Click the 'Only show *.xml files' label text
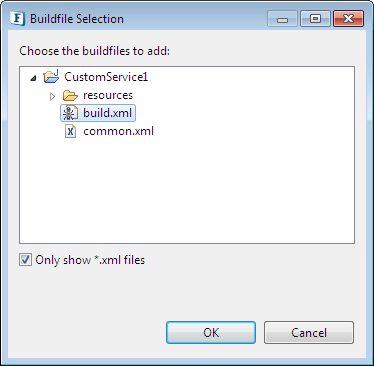This screenshot has height=366, width=374. (x=90, y=260)
